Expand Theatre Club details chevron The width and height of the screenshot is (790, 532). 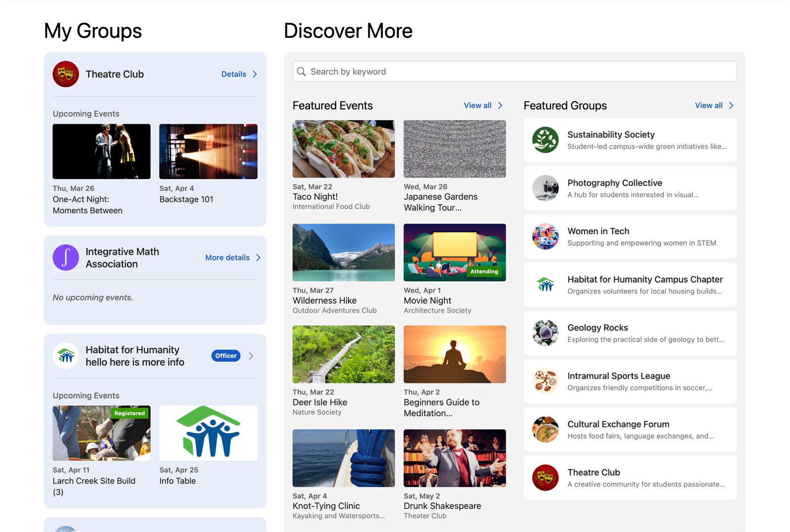255,74
